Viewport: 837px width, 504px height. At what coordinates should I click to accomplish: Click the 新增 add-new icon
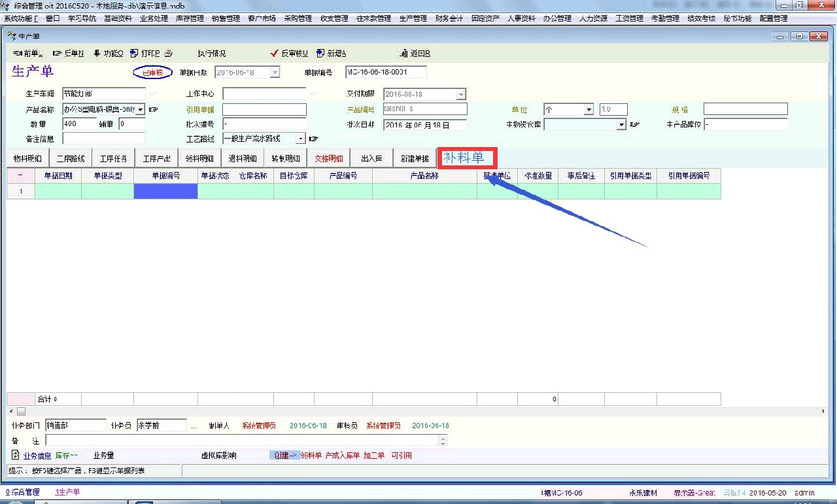[x=320, y=53]
